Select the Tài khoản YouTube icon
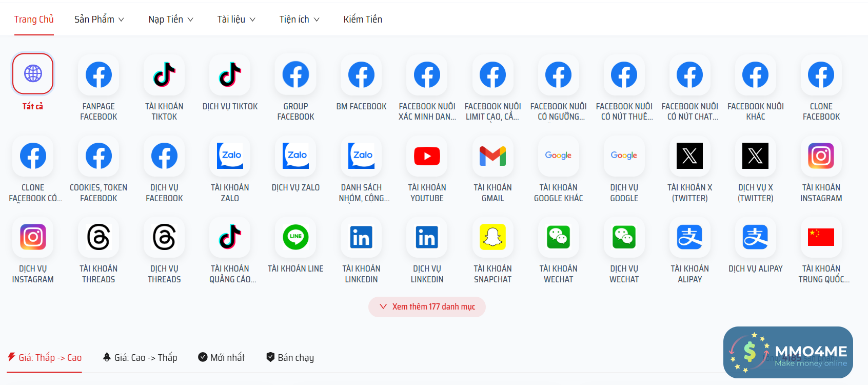Screen dimensions: 868x385 click(x=427, y=156)
